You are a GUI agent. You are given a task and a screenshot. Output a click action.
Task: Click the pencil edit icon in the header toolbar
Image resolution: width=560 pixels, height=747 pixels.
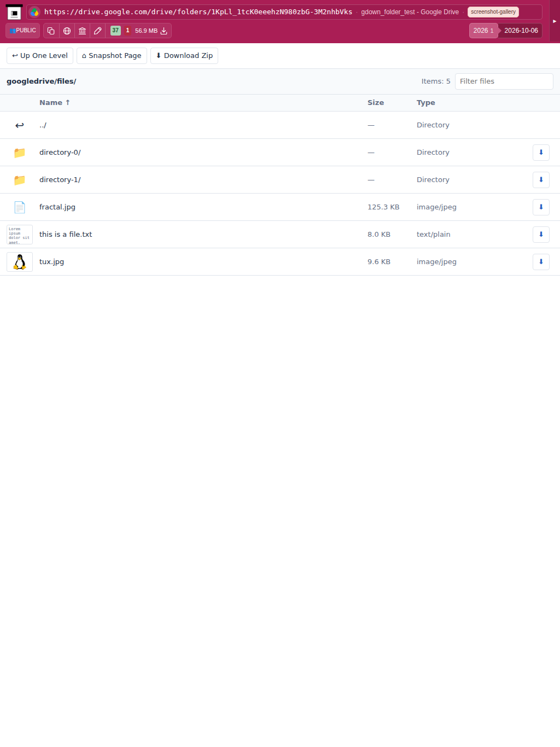point(98,31)
